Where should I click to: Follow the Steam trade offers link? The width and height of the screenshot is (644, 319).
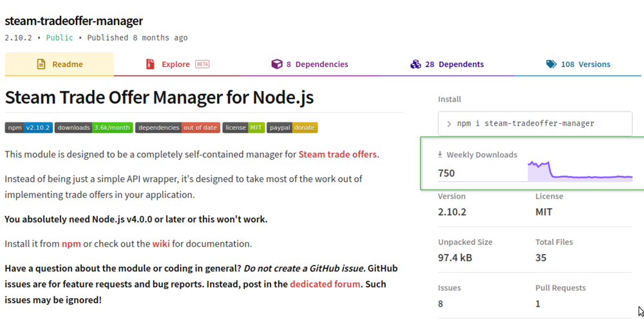point(338,155)
